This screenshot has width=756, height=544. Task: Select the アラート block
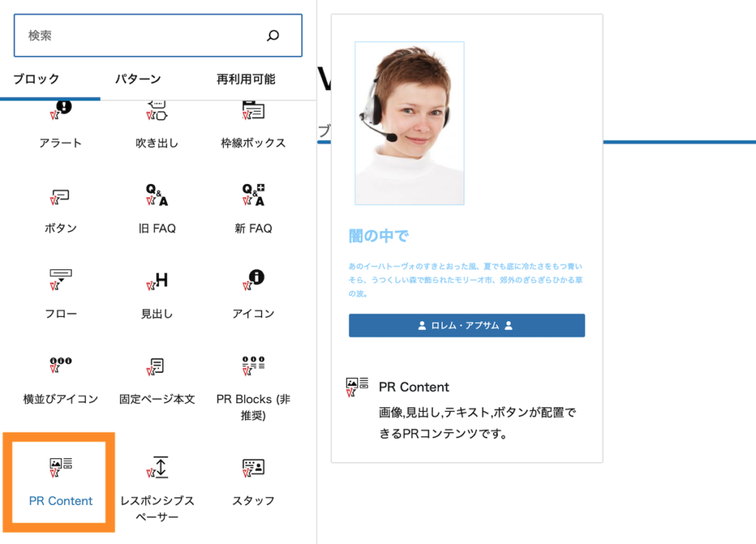click(61, 125)
